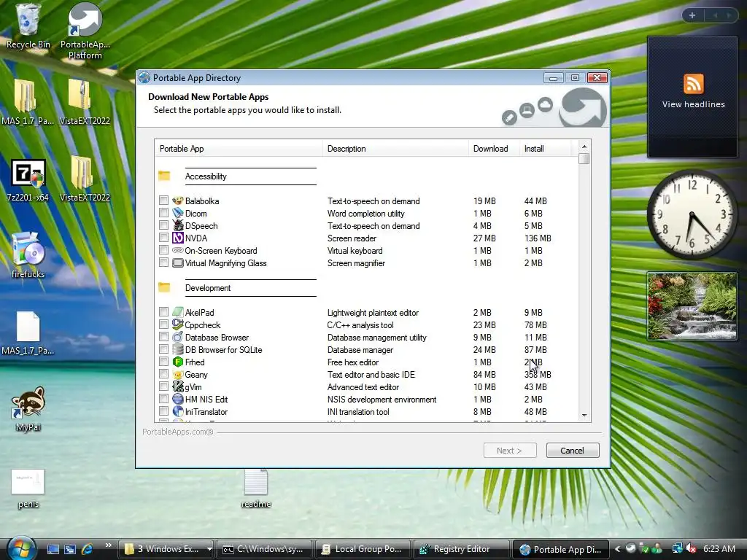Viewport: 747px width, 560px height.
Task: Switch to the C:\Windows\sy... console taskbar item
Action: pos(264,549)
